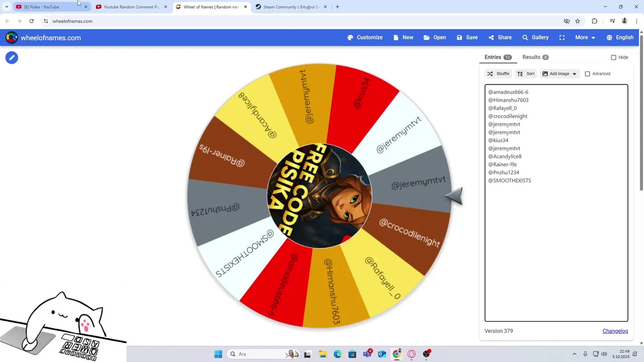Click the @amadeus666-6 entry line
Screen dimensions: 644x362
click(x=508, y=92)
